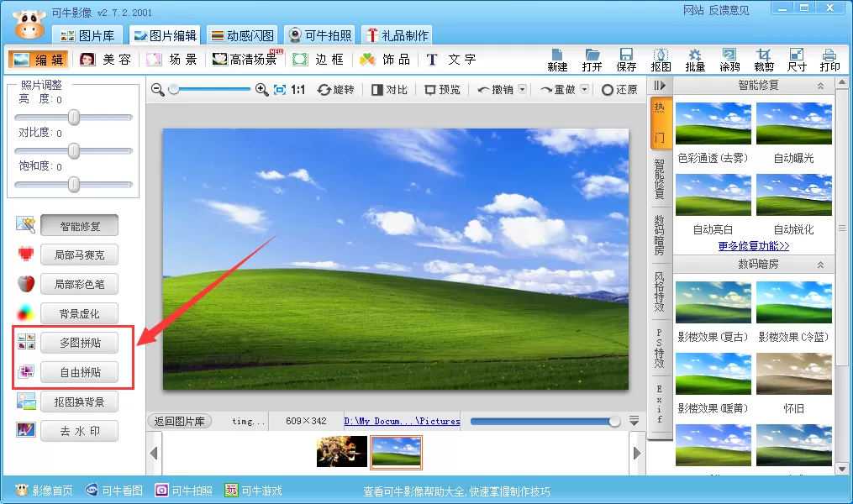Click the zoom level slider handle

(x=173, y=89)
